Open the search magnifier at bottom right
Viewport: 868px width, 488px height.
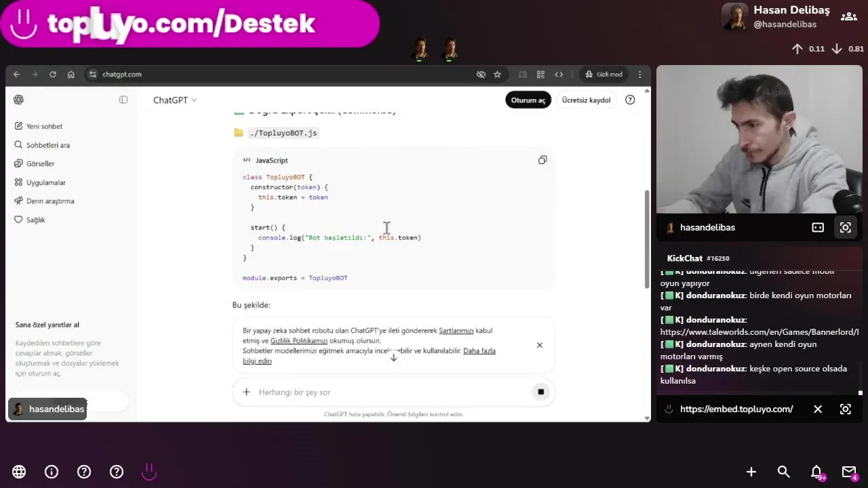tap(784, 472)
